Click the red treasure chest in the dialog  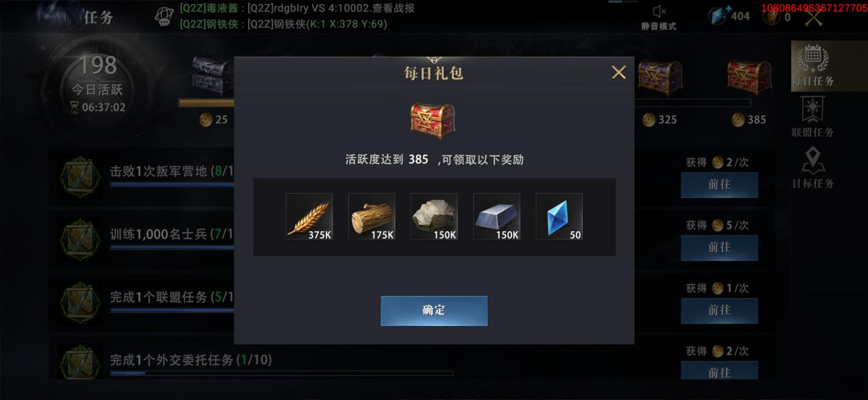click(433, 119)
